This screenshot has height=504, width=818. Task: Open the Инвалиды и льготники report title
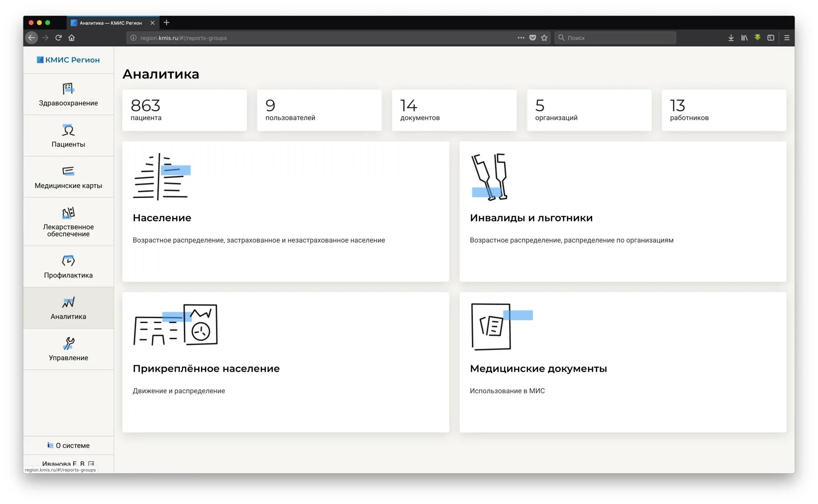[x=531, y=218]
